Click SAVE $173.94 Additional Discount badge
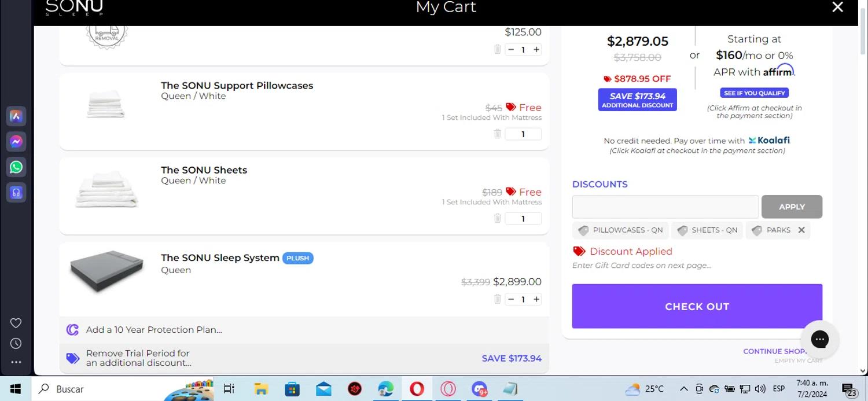The width and height of the screenshot is (868, 401). click(x=637, y=100)
